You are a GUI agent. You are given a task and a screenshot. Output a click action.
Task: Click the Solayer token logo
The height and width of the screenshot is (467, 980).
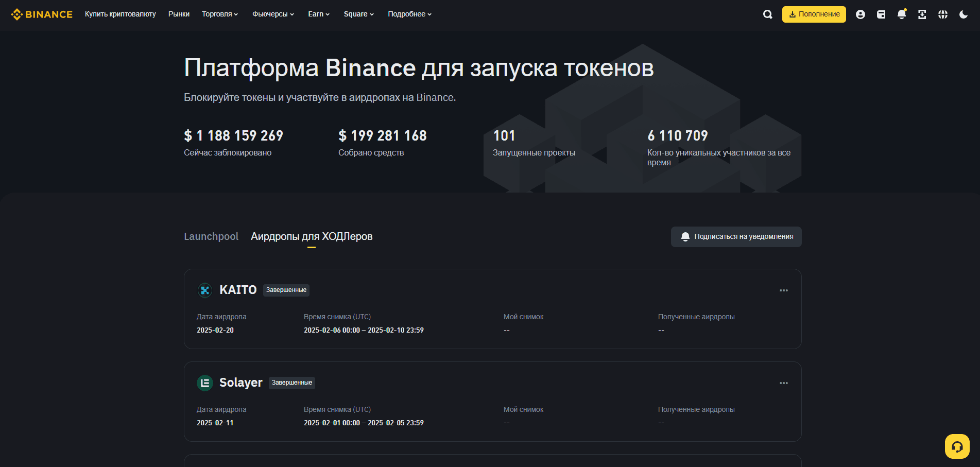(205, 383)
